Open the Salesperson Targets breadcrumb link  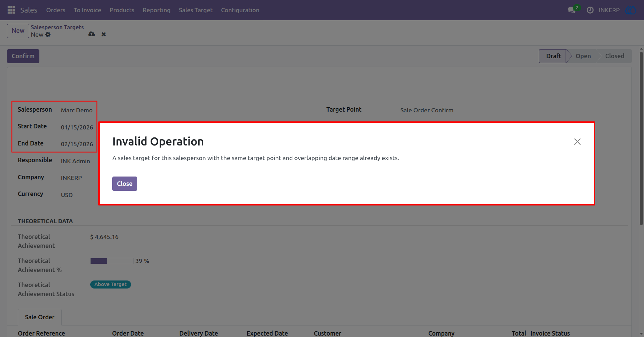point(57,27)
